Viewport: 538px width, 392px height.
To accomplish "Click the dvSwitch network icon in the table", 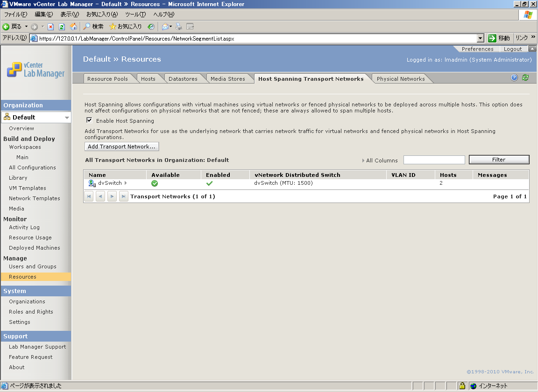I will pos(92,183).
